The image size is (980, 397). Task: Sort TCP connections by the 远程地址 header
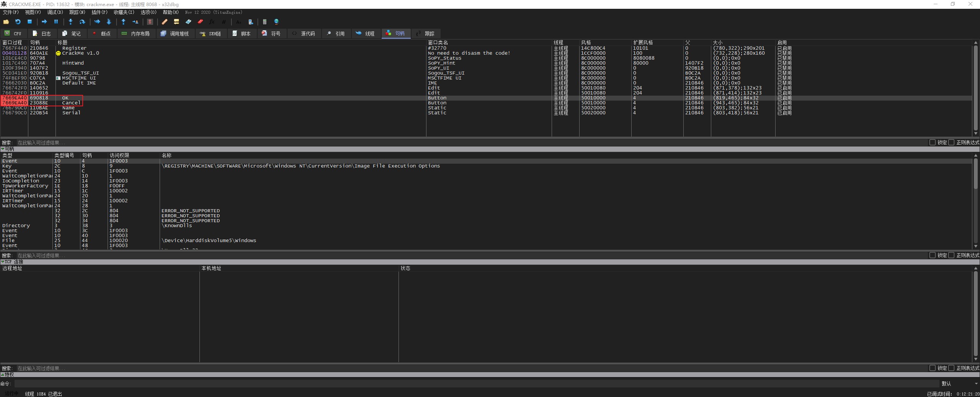click(x=100, y=268)
